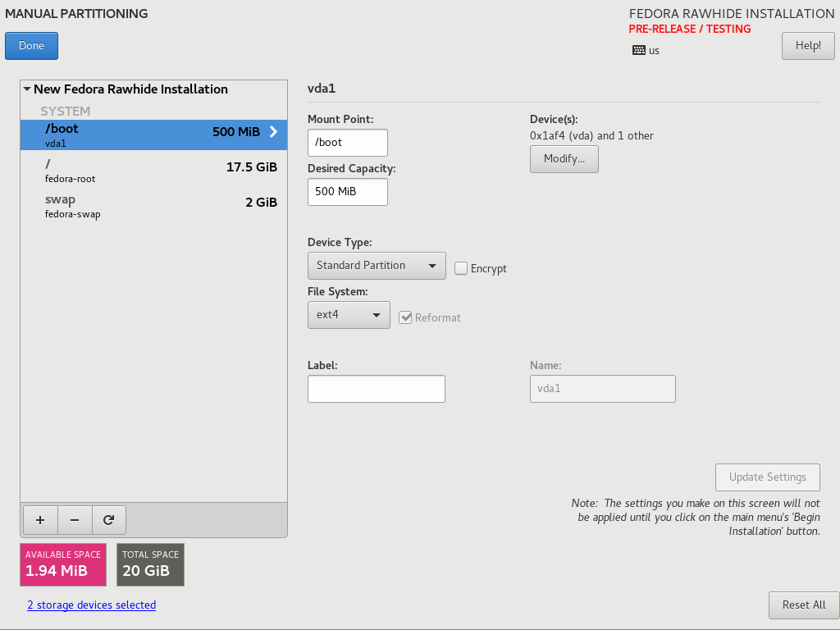Image resolution: width=840 pixels, height=630 pixels.
Task: Click the PRE-RELEASE / TESTING label
Action: pyautogui.click(x=689, y=29)
